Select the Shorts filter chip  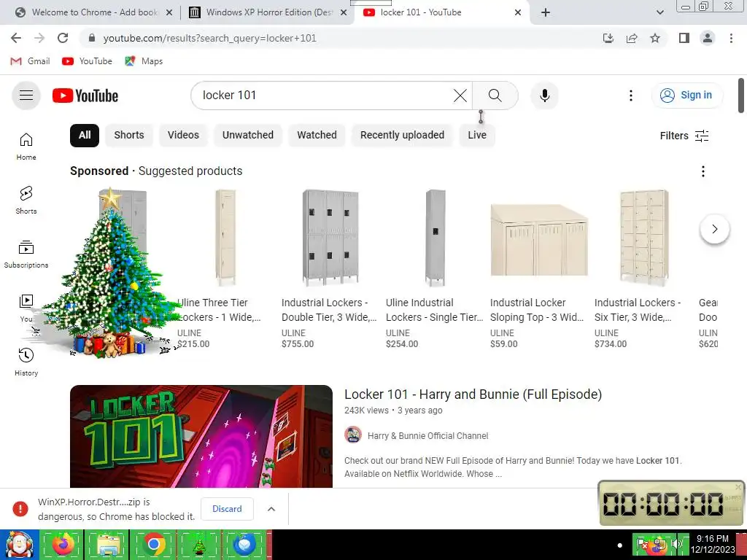tap(128, 135)
